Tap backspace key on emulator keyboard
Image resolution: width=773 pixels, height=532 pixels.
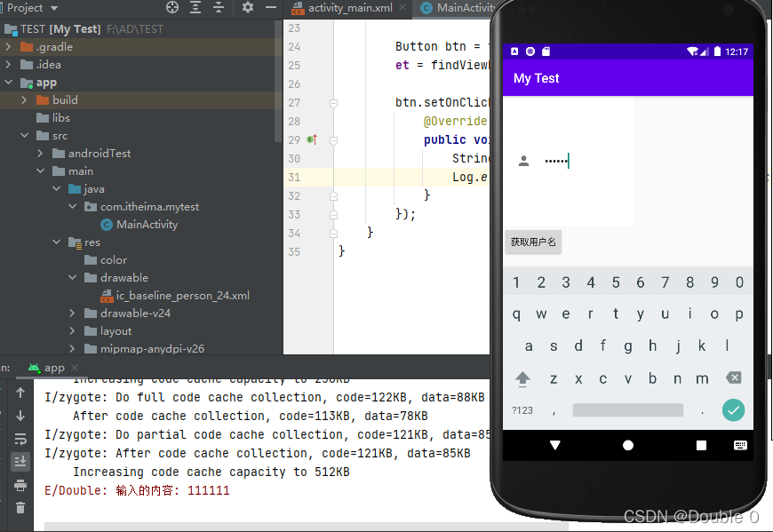click(734, 377)
